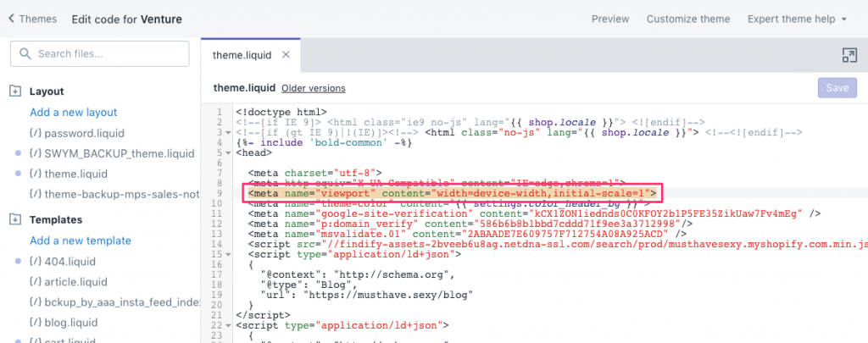This screenshot has height=343, width=868.
Task: Collapse the Layout folder section icon
Action: click(14, 91)
